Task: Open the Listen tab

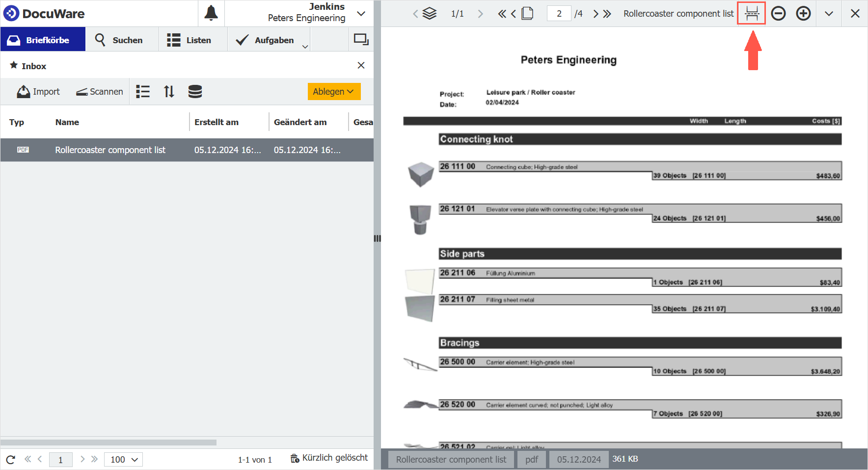Action: 190,40
